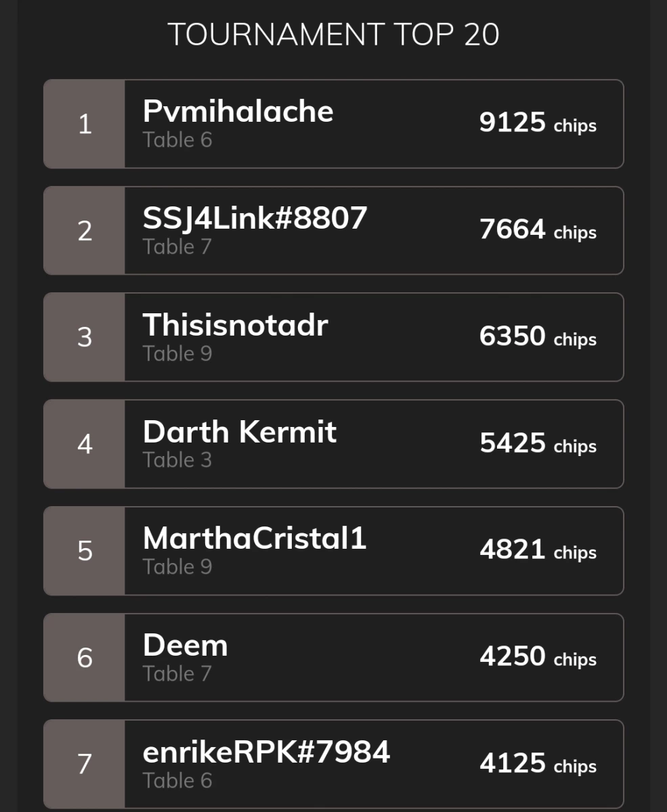The height and width of the screenshot is (812, 667).
Task: Click the 4250 chips count for Deem
Action: (538, 657)
